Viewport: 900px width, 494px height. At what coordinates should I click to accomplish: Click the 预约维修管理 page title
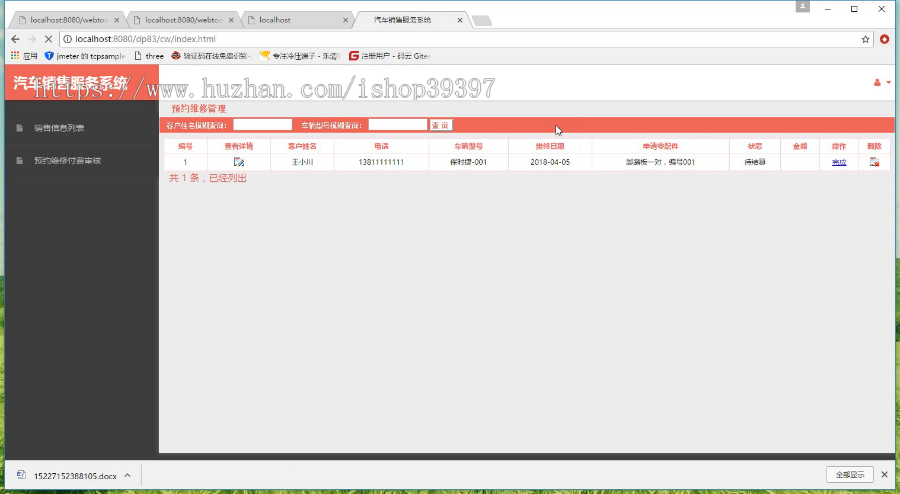[x=199, y=108]
